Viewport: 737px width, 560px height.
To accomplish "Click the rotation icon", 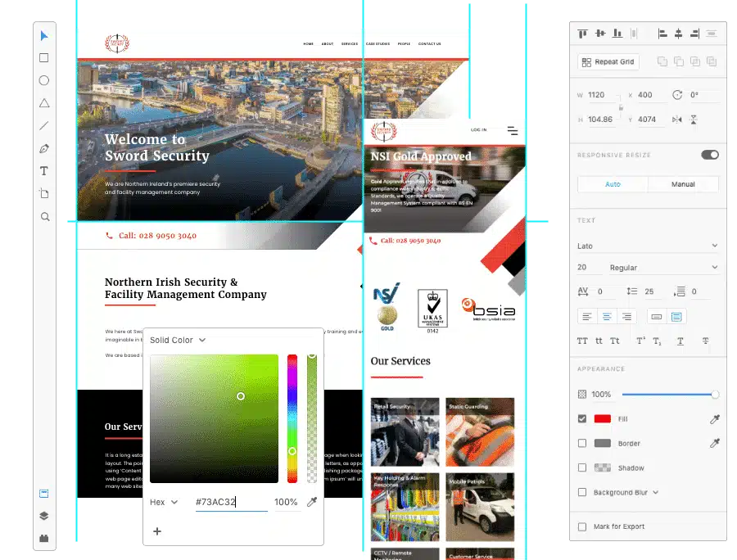I will pyautogui.click(x=677, y=95).
